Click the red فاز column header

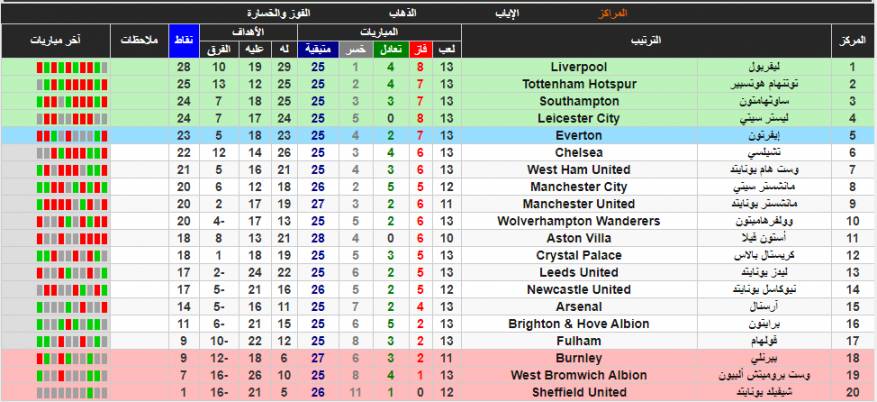[x=420, y=49]
